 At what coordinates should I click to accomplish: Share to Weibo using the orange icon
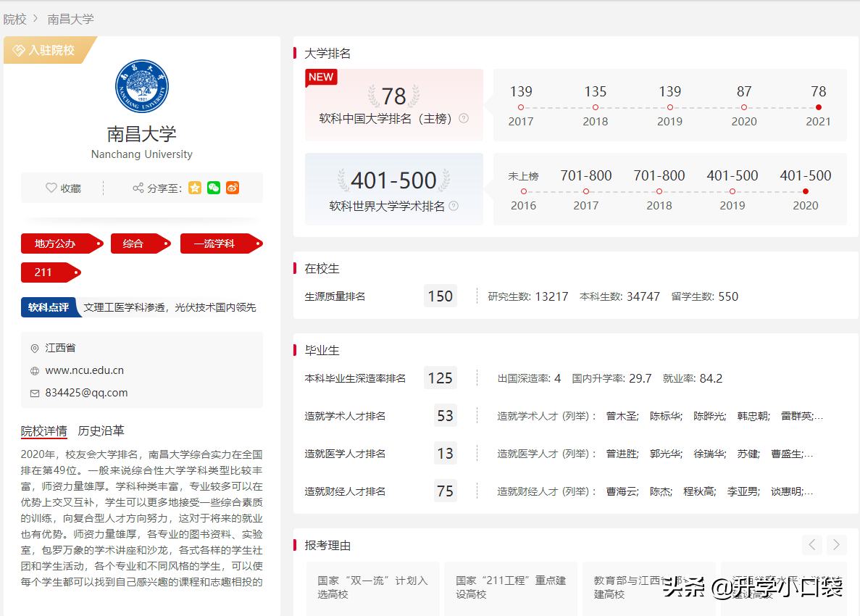click(232, 187)
